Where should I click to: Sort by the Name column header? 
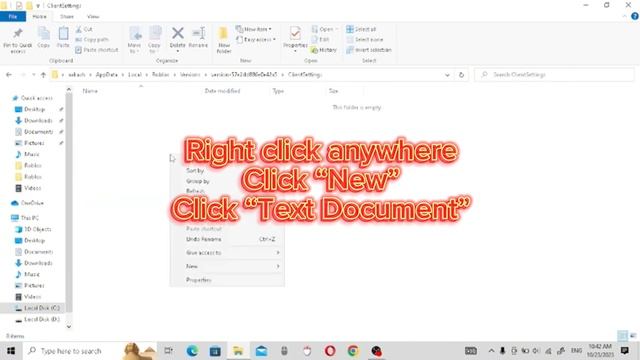click(90, 91)
